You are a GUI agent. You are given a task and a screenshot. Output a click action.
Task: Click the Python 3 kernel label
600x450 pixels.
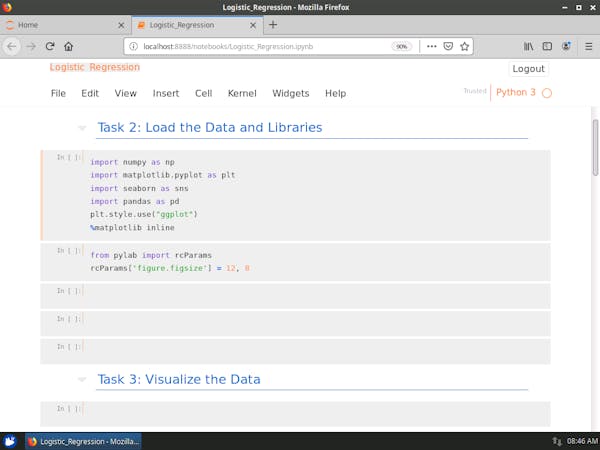pos(515,93)
